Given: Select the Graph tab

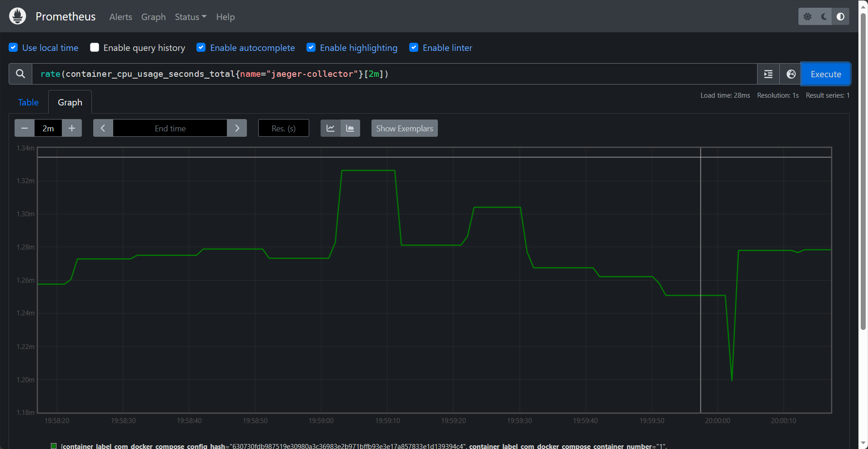Looking at the screenshot, I should [70, 102].
